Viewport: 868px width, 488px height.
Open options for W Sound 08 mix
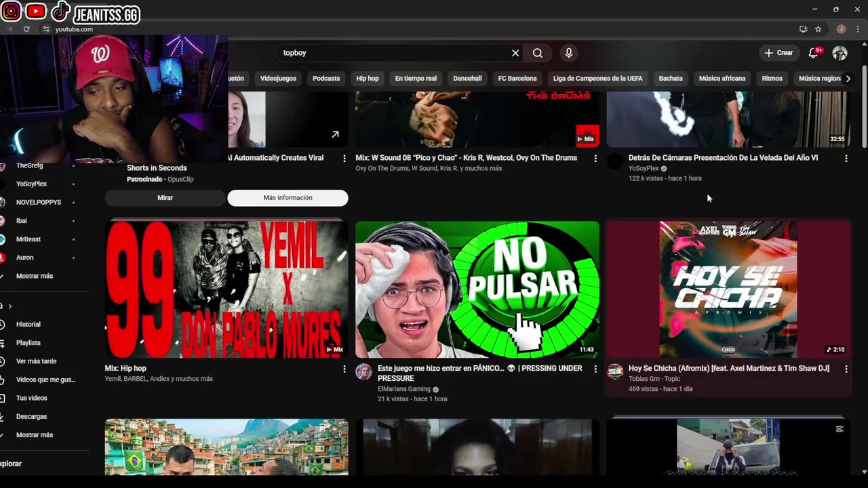point(595,158)
